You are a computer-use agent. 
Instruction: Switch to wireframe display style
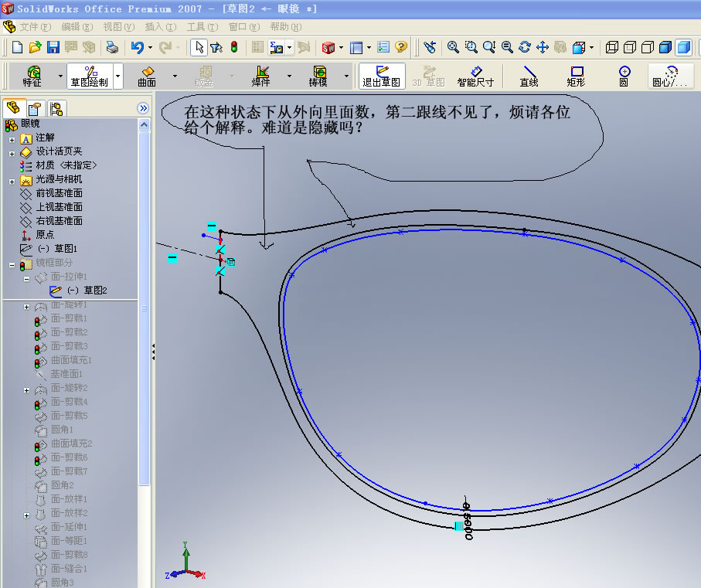point(611,47)
